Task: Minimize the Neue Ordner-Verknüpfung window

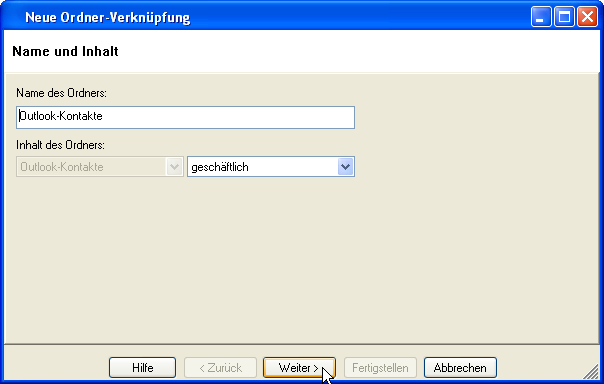Action: point(541,17)
